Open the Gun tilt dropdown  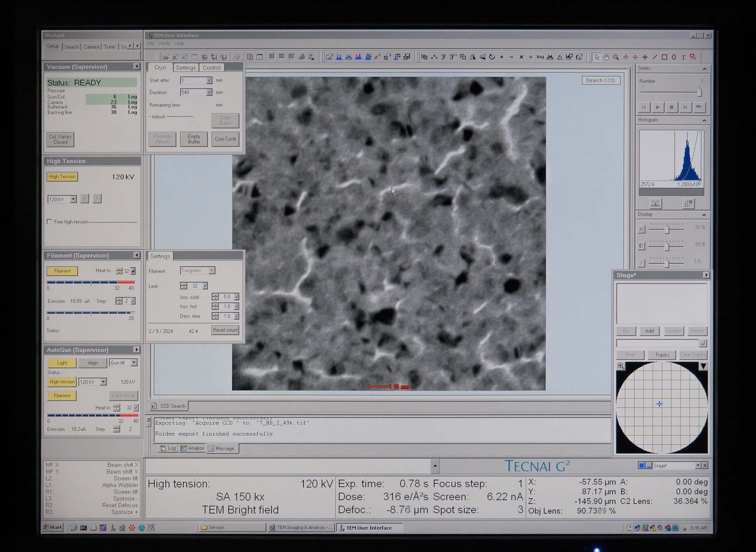point(134,363)
